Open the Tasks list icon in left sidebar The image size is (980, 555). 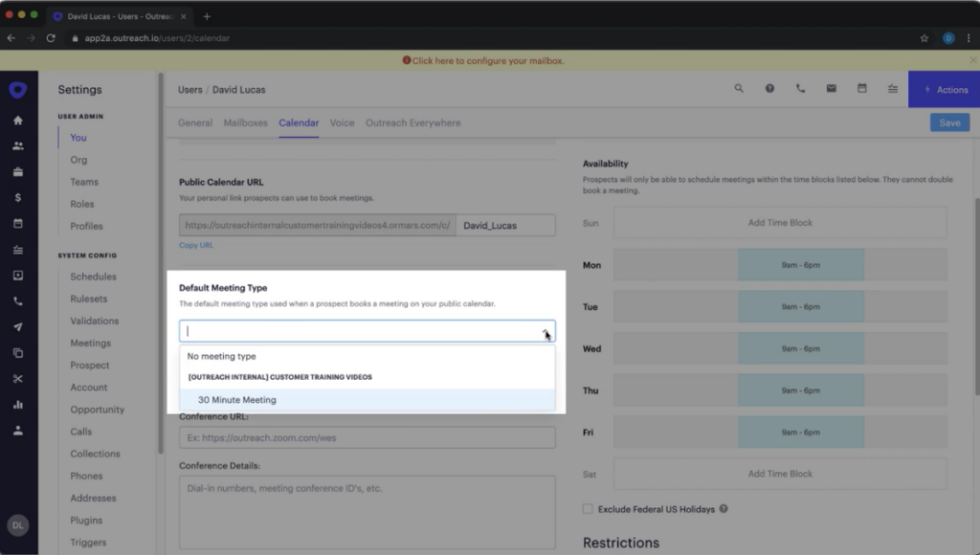[x=18, y=250]
